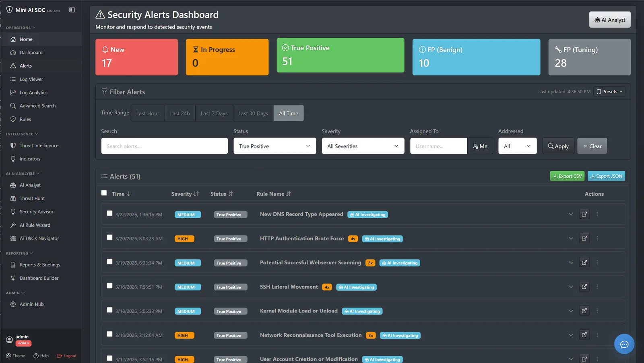Image resolution: width=644 pixels, height=363 pixels.
Task: Apply the alert filters
Action: click(558, 146)
